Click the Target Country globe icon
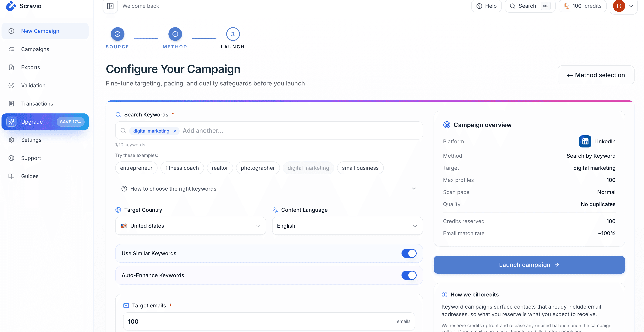 coord(118,210)
